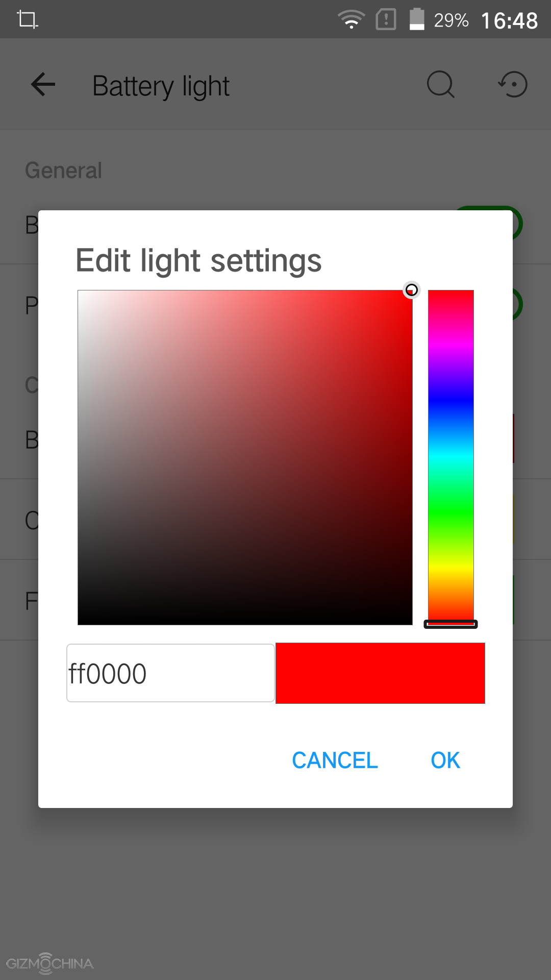Tap the reset circular arrow icon
Image resolution: width=551 pixels, height=980 pixels.
[513, 85]
